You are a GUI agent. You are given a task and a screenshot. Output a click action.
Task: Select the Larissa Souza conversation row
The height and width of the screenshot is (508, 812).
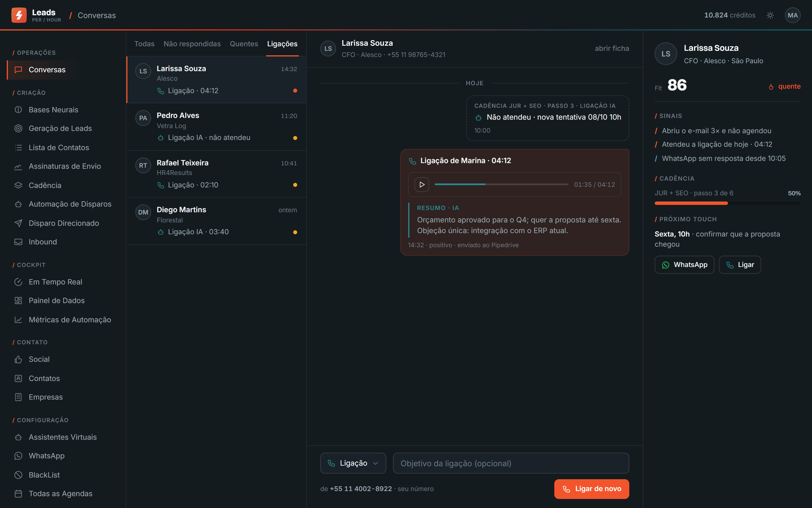pos(216,80)
